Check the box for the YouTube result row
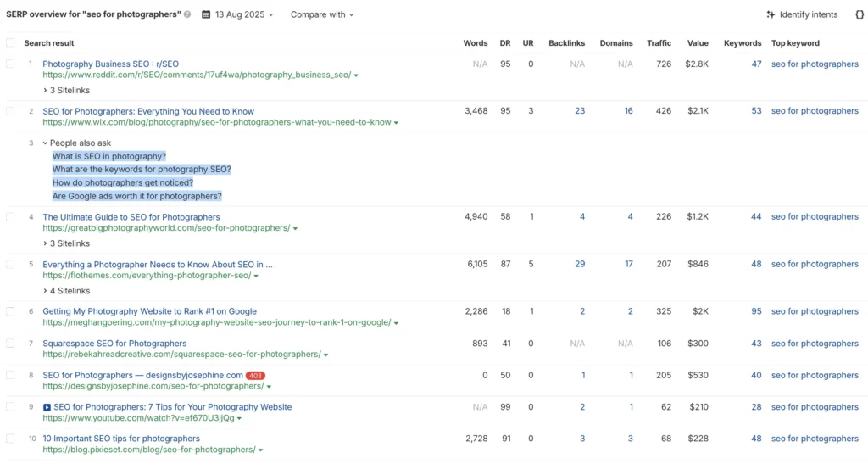This screenshot has width=868, height=464. pos(10,406)
